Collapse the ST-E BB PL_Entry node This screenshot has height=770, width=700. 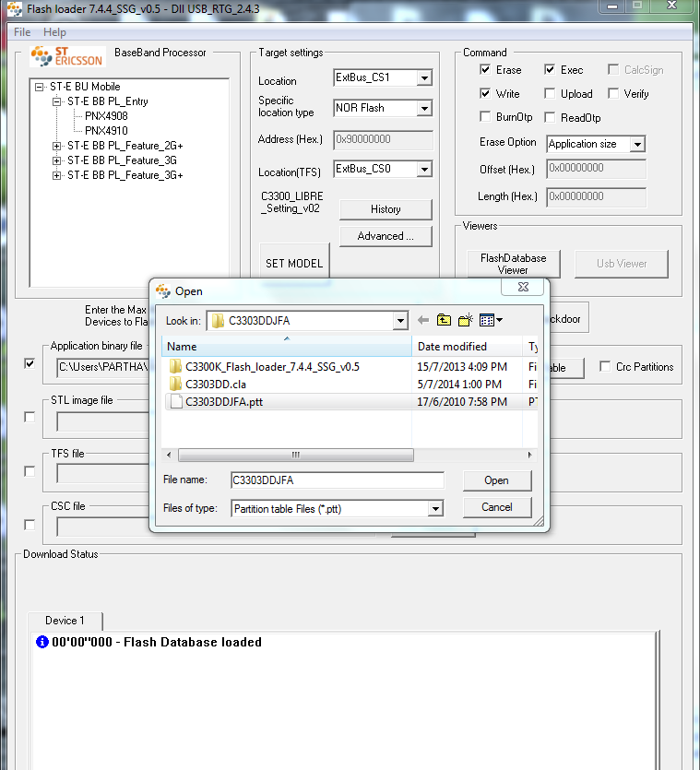[x=56, y=101]
